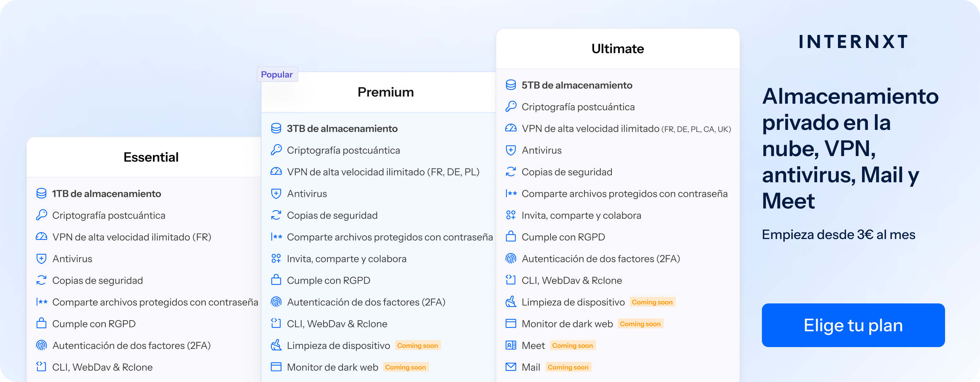980x382 pixels.
Task: Select the Copias de seguridad sync icon in Premium
Action: pos(276,215)
